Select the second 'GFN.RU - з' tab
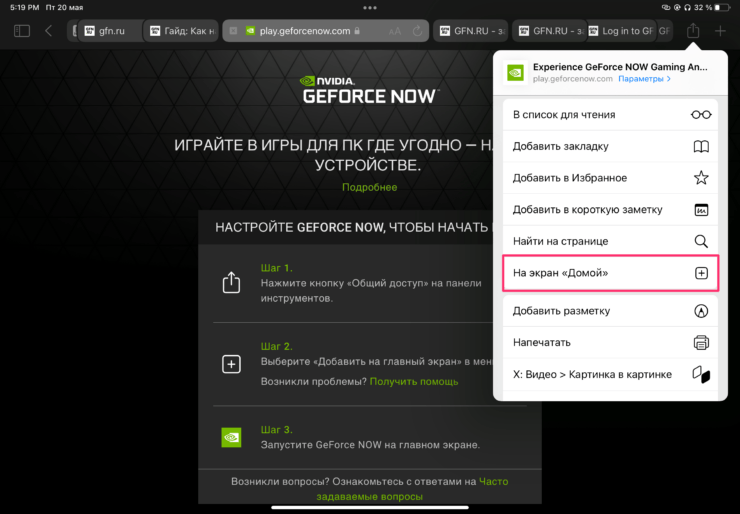The height and width of the screenshot is (514, 740). tap(549, 31)
